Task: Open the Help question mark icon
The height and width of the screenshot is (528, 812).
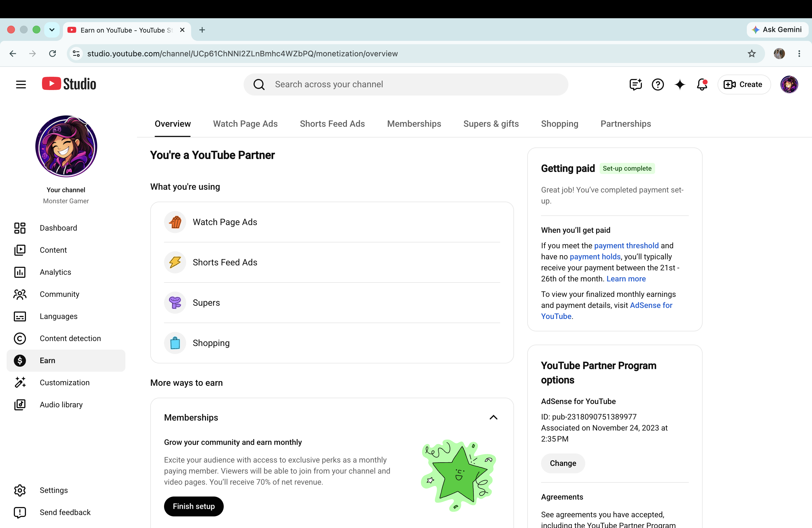Action: (658, 84)
